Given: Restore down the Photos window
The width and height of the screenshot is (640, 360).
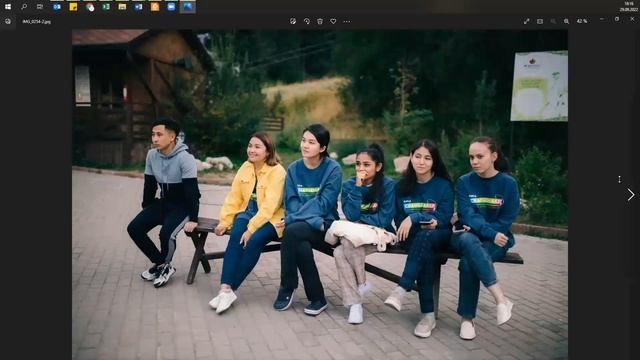Looking at the screenshot, I should (617, 19).
